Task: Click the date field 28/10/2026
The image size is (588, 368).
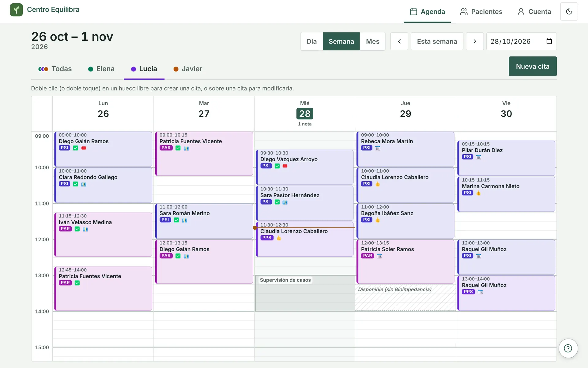Action: click(521, 41)
